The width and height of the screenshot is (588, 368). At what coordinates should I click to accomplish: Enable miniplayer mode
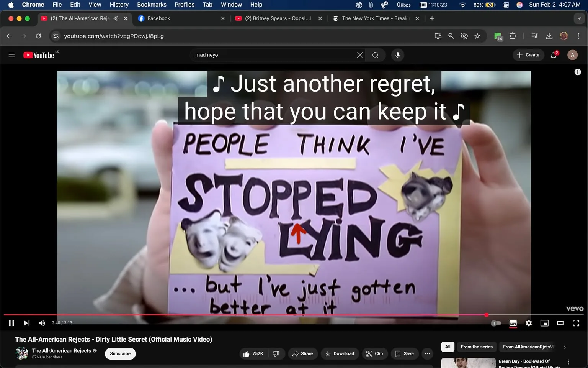click(x=544, y=323)
